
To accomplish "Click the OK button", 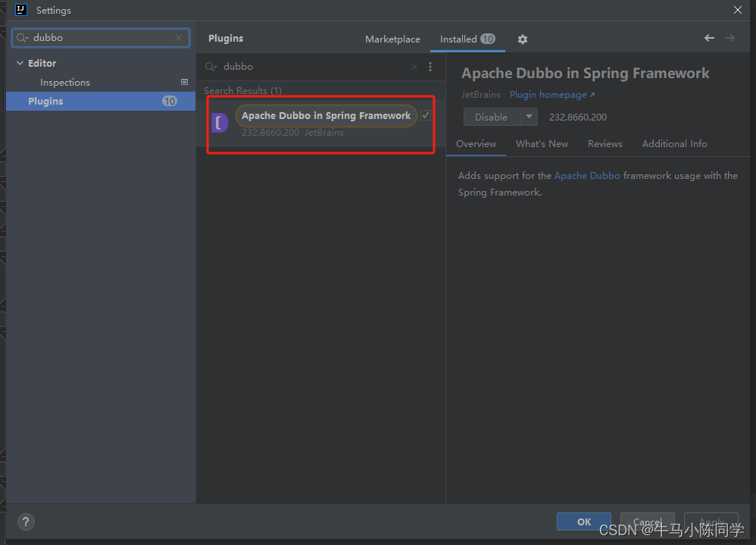I will pyautogui.click(x=583, y=522).
